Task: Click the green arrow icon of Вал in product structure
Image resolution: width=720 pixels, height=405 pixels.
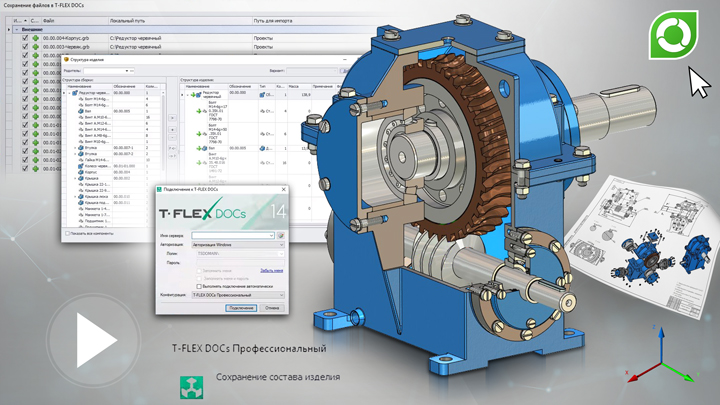Action: coord(199,148)
